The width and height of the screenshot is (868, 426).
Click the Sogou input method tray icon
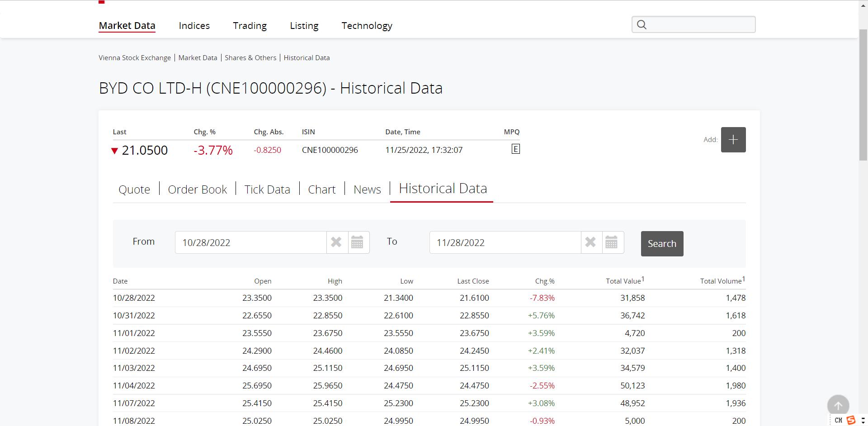point(851,420)
